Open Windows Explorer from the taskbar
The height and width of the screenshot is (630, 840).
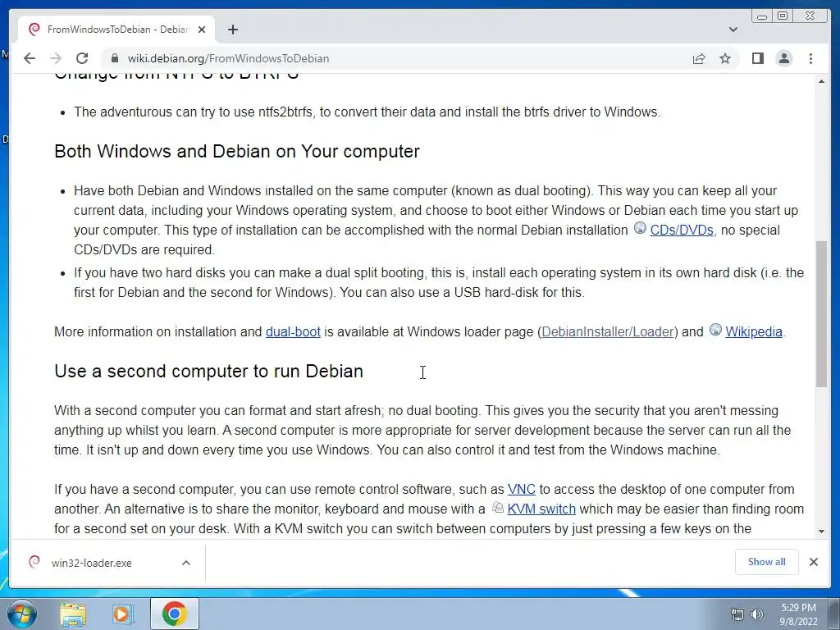(x=73, y=614)
